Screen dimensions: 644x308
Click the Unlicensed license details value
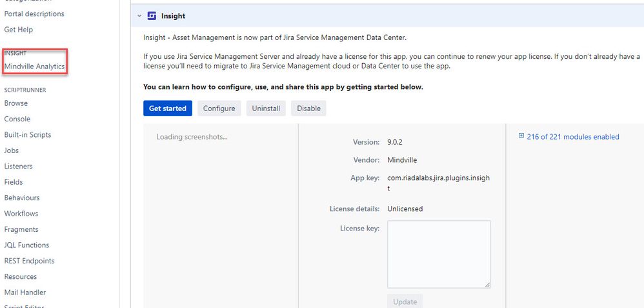(405, 209)
